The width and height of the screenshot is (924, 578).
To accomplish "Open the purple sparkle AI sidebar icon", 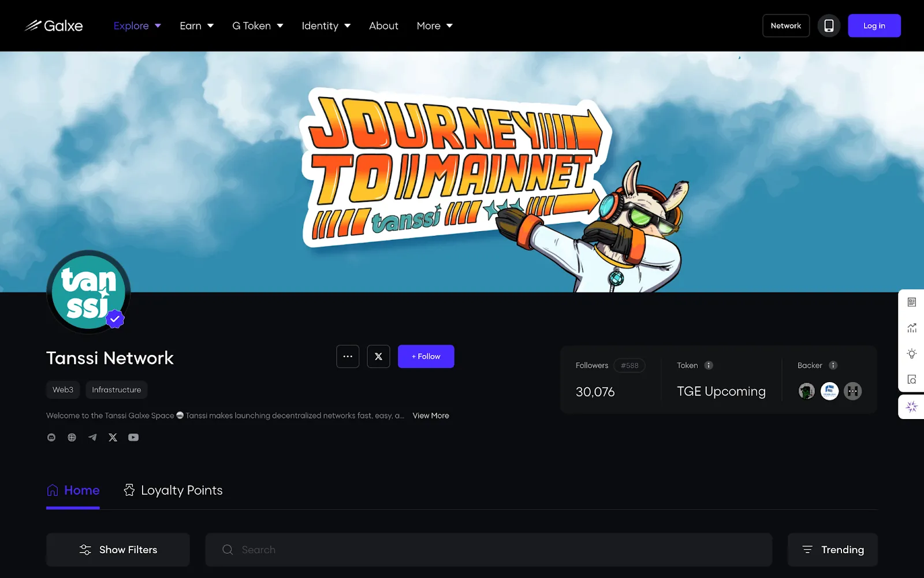I will [x=912, y=407].
